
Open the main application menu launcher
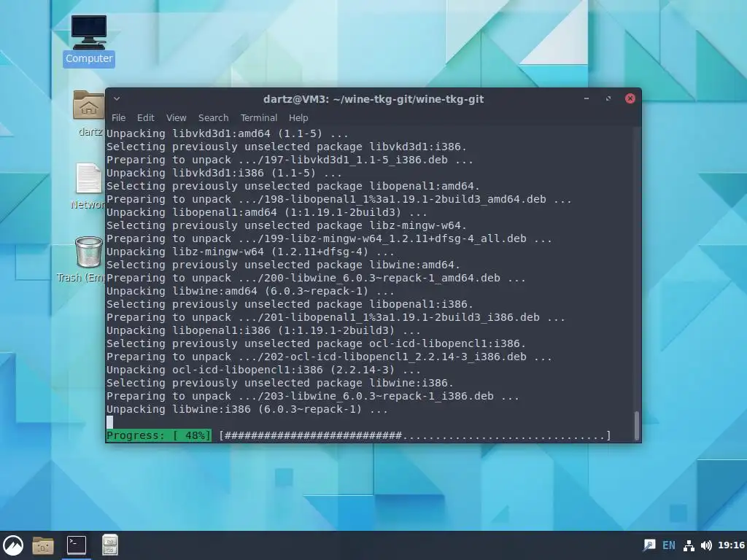pyautogui.click(x=13, y=545)
